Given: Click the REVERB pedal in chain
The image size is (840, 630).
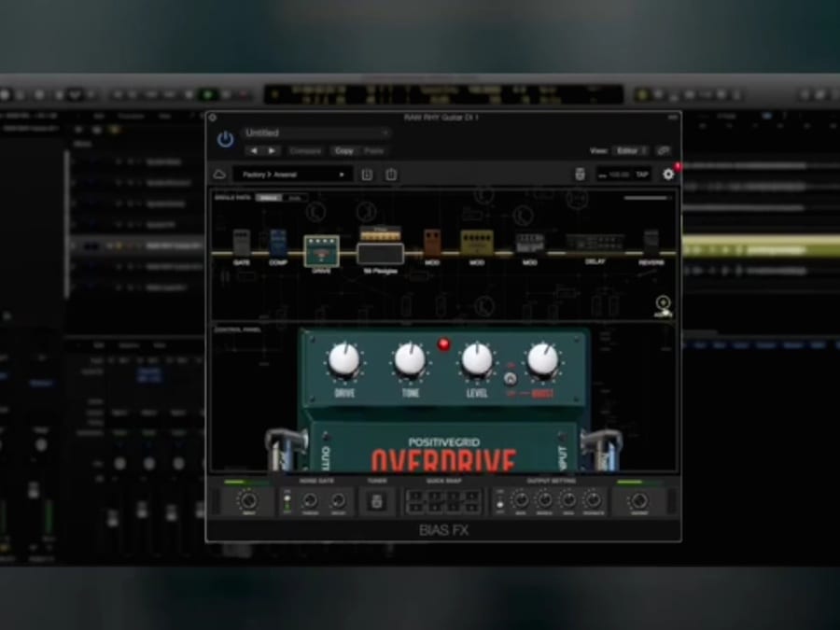Looking at the screenshot, I should (651, 242).
